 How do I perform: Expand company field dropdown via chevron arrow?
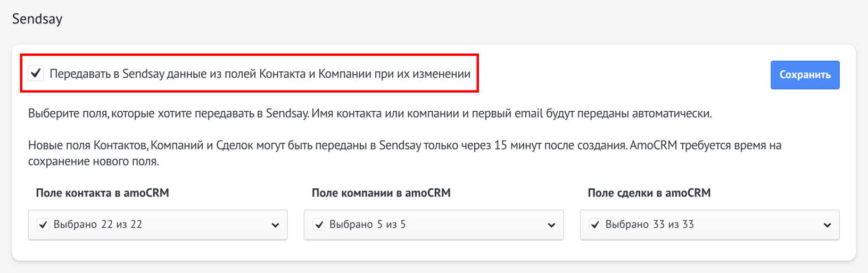point(551,225)
